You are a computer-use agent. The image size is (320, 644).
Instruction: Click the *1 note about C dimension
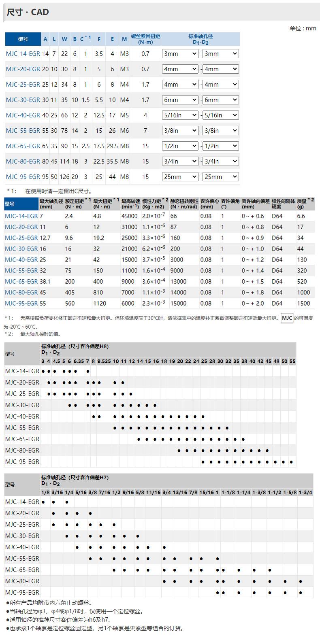coord(49,191)
